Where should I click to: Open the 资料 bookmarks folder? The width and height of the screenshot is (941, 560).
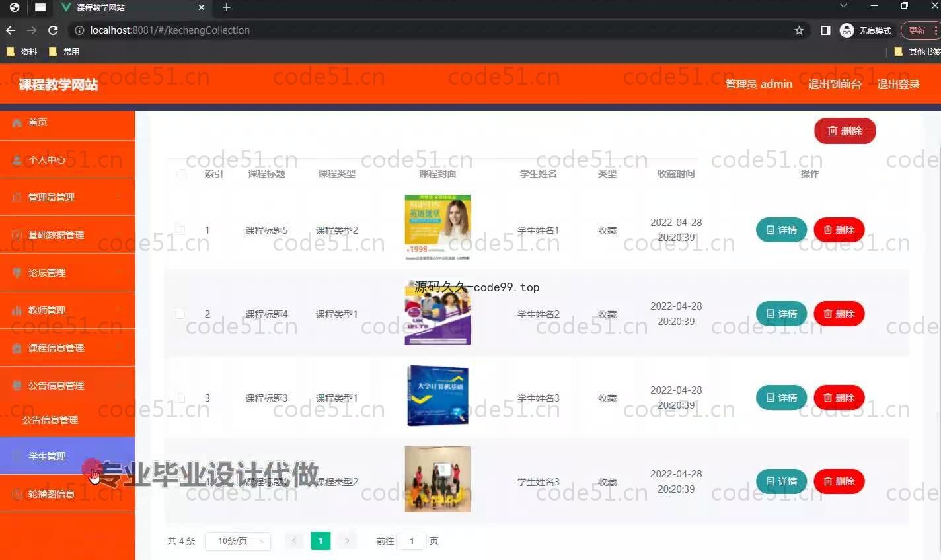pos(22,52)
